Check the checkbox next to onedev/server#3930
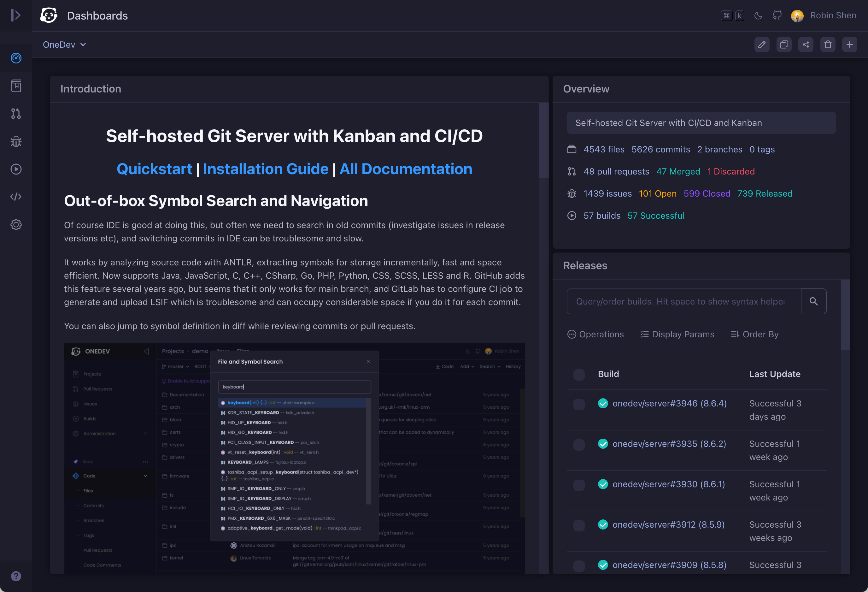 click(579, 484)
